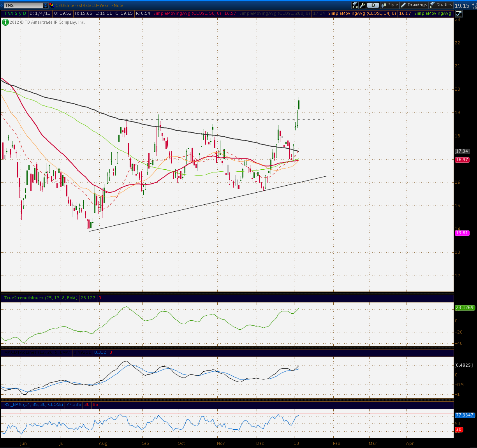
Task: Select SimpleMovingAvg (CLOSE, 200, 0) study label
Action: [x=275, y=13]
